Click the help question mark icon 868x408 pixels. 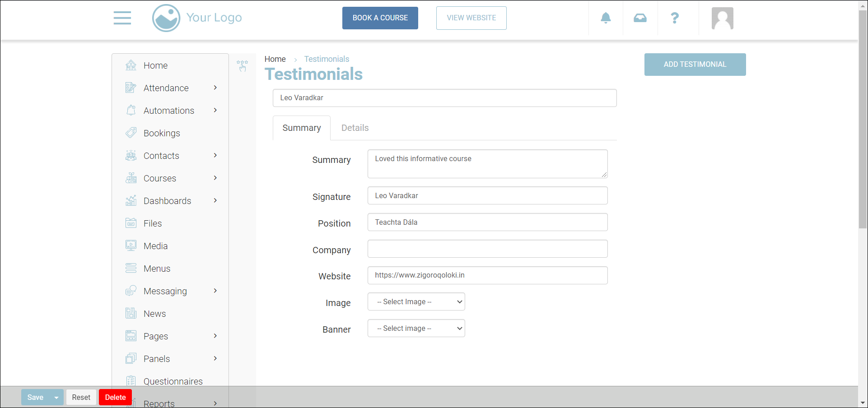(x=675, y=18)
